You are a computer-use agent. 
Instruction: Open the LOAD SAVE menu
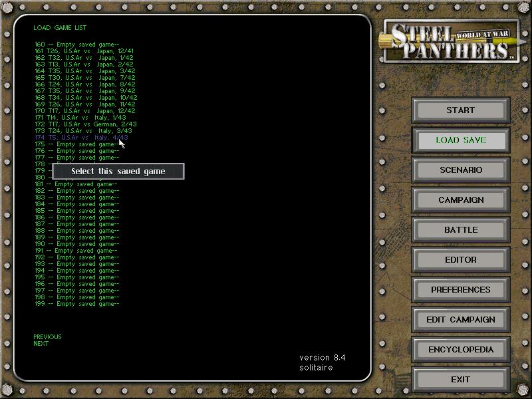(461, 140)
